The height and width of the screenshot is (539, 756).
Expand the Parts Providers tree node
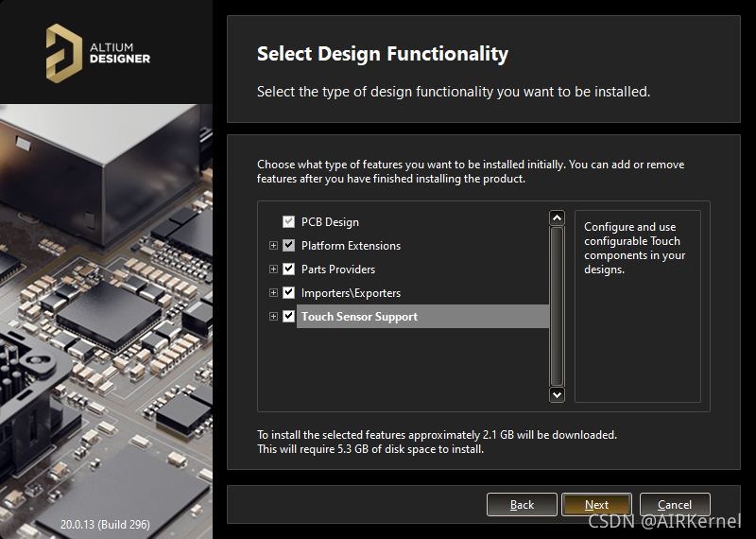[274, 269]
